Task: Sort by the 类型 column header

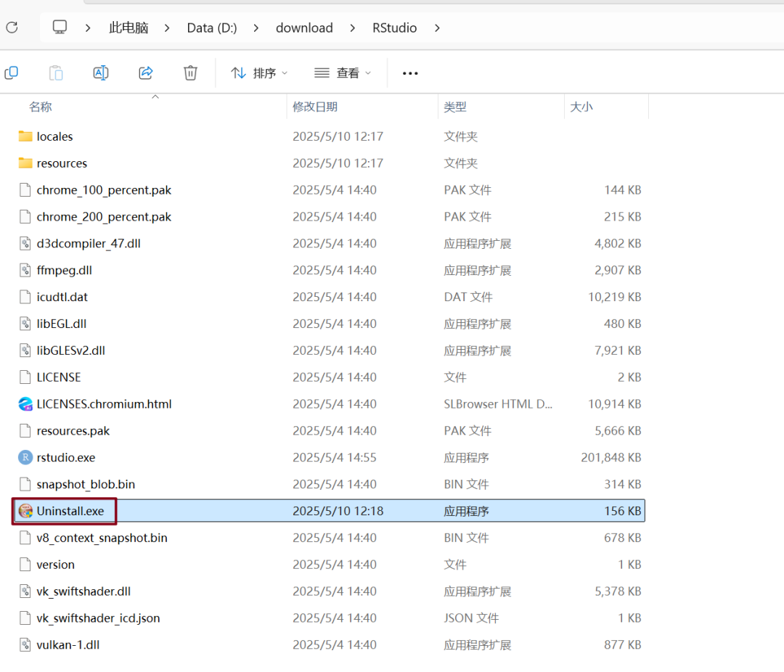Action: [455, 107]
